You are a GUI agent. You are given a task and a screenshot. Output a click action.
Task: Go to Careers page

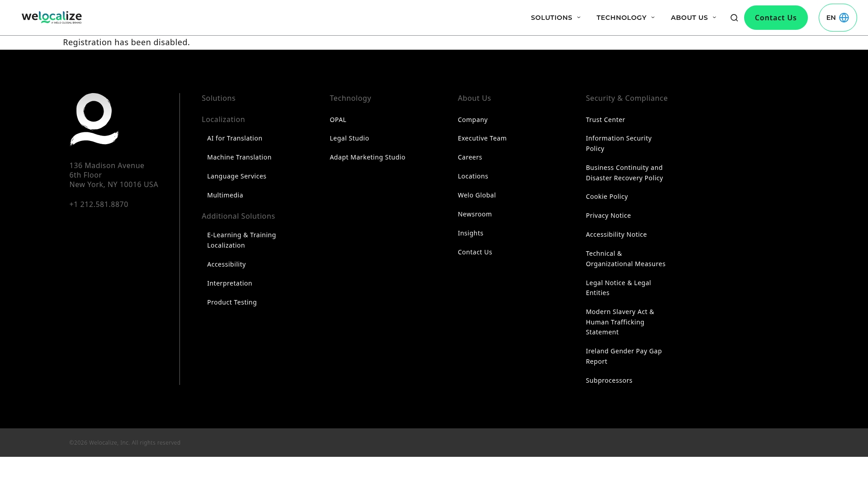point(470,157)
